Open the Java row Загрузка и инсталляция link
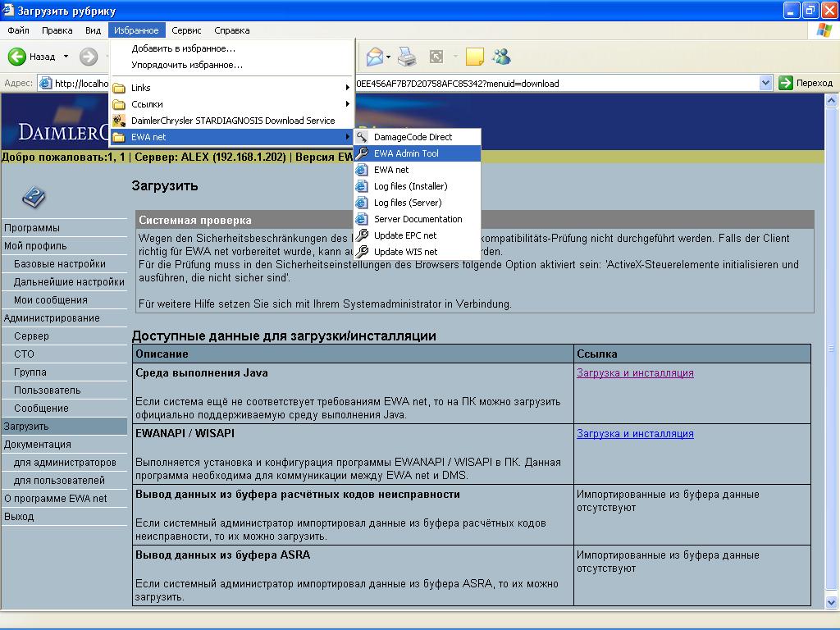This screenshot has height=630, width=840. (635, 373)
